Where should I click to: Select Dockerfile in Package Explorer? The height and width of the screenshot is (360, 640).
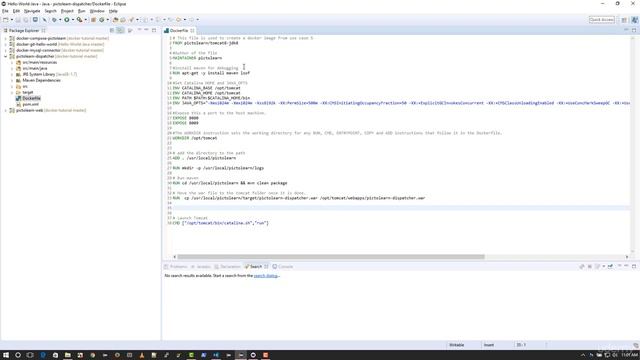click(x=31, y=98)
